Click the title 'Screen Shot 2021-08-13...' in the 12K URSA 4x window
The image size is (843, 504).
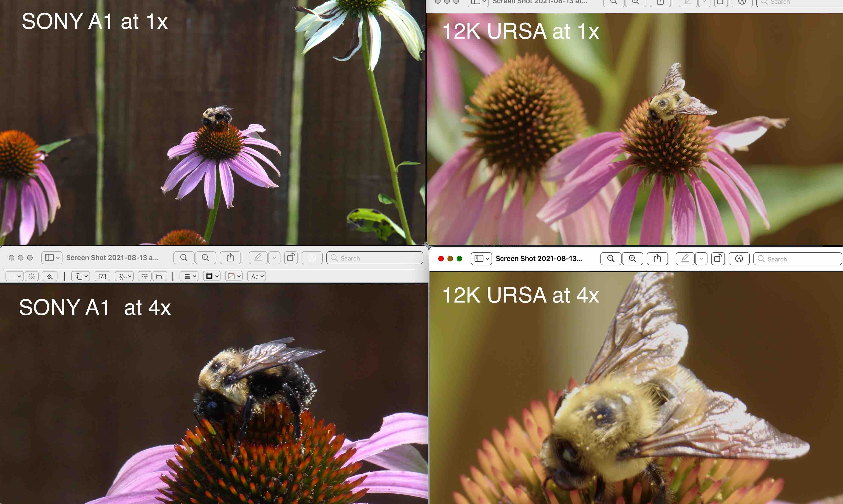tap(539, 259)
